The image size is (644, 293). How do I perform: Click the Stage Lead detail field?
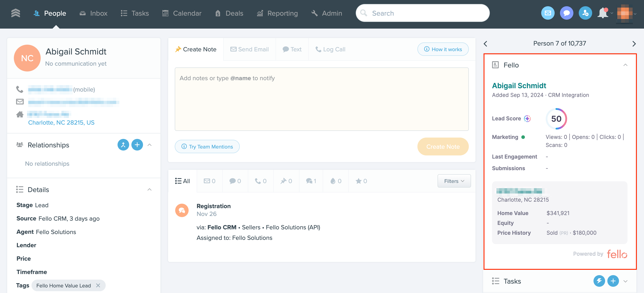tap(32, 205)
